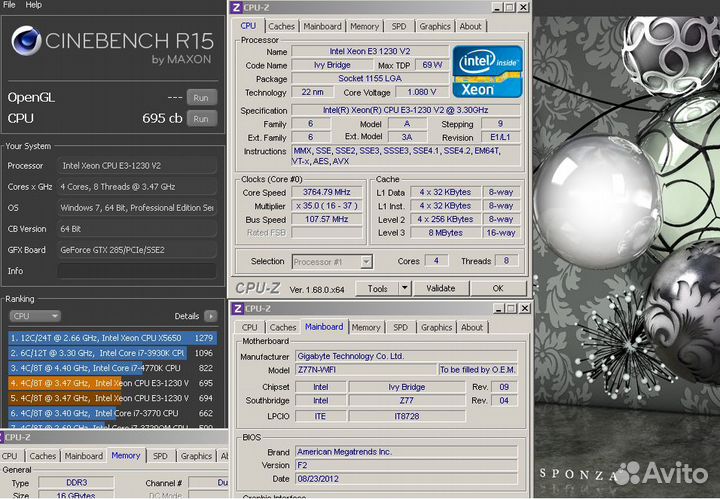Switch to Mainboard tab in top CPU-Z window
The image size is (720, 499).
(x=322, y=26)
